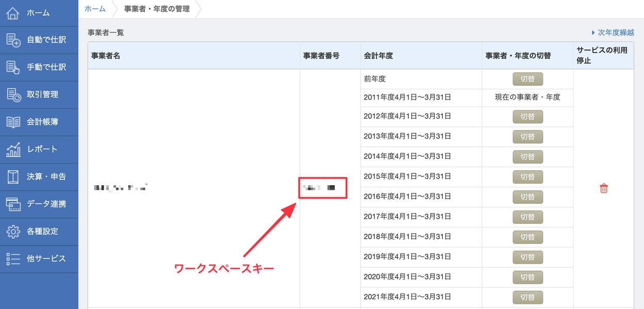Click the 手動で仕訳 document-hand icon
644x309 pixels.
pyautogui.click(x=13, y=67)
